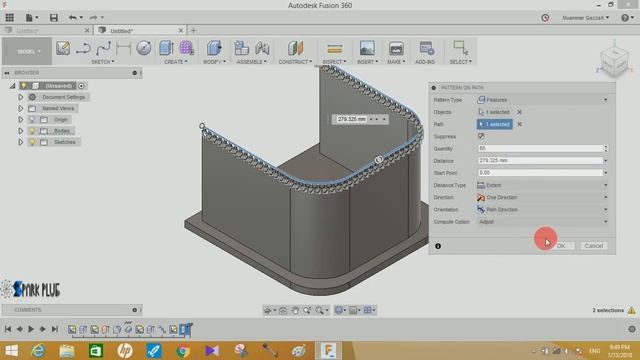This screenshot has height=360, width=640.
Task: Click the New Component assemble icon
Action: pyautogui.click(x=242, y=48)
